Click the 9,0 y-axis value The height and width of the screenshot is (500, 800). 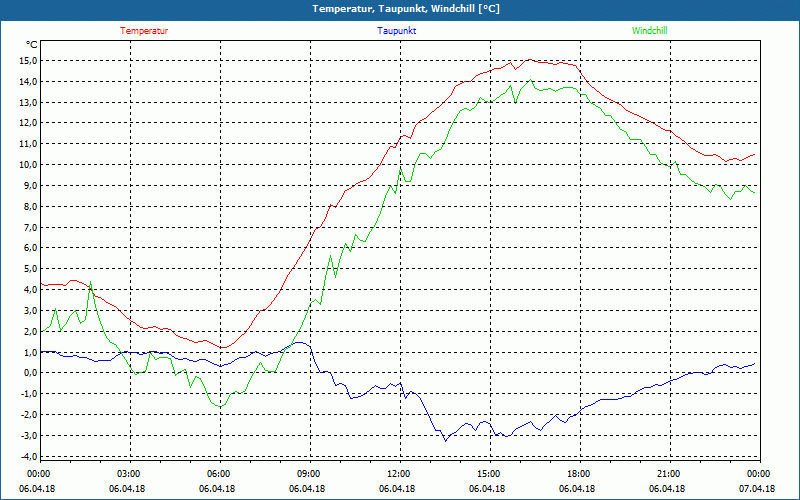31,186
